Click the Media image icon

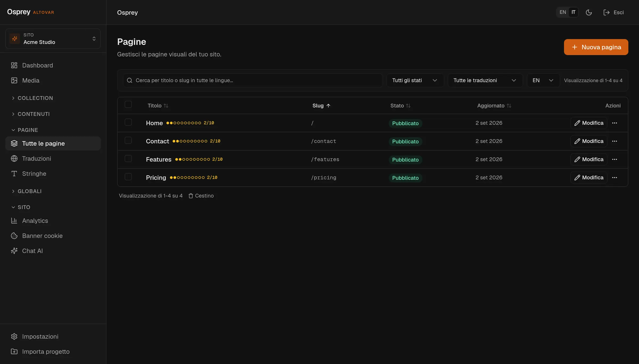pyautogui.click(x=14, y=80)
